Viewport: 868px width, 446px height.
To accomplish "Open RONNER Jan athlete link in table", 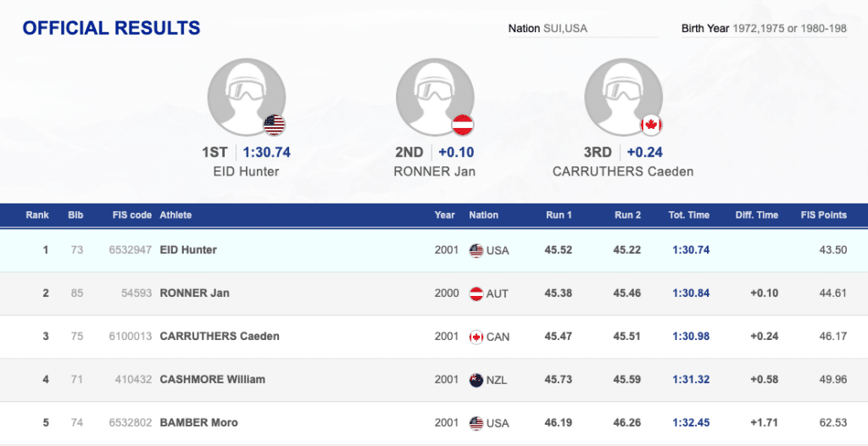I will click(195, 293).
